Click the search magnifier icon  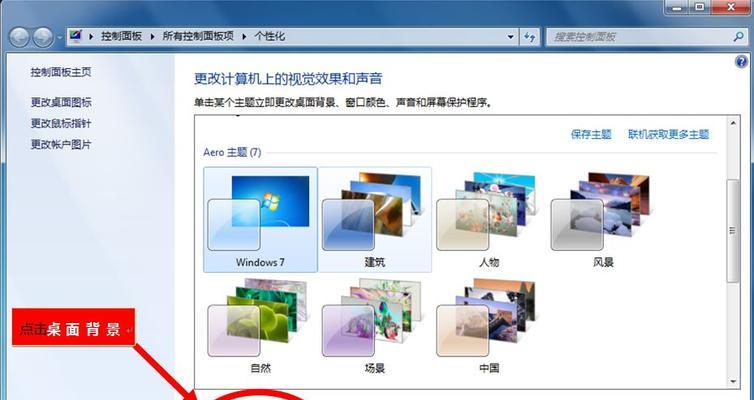[738, 37]
